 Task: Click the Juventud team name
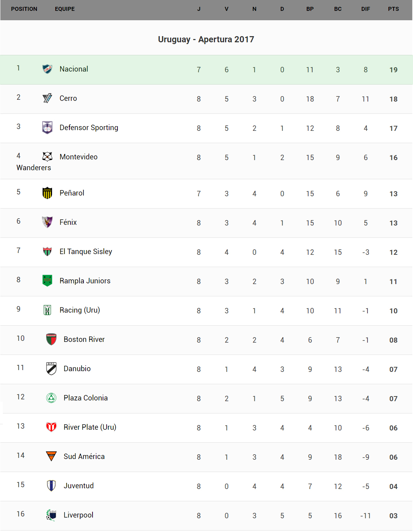[78, 486]
